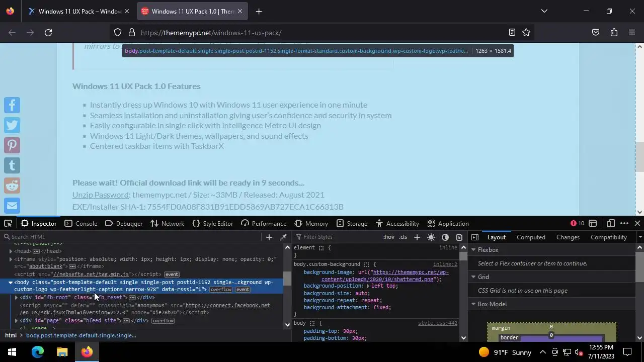This screenshot has width=644, height=362.
Task: Collapse the body element node
Action: tap(11, 283)
